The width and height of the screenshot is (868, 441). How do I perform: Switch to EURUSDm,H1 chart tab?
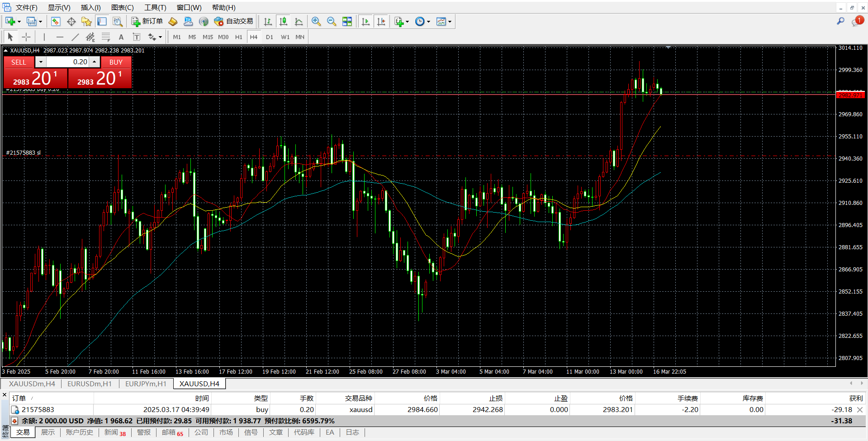pos(90,384)
